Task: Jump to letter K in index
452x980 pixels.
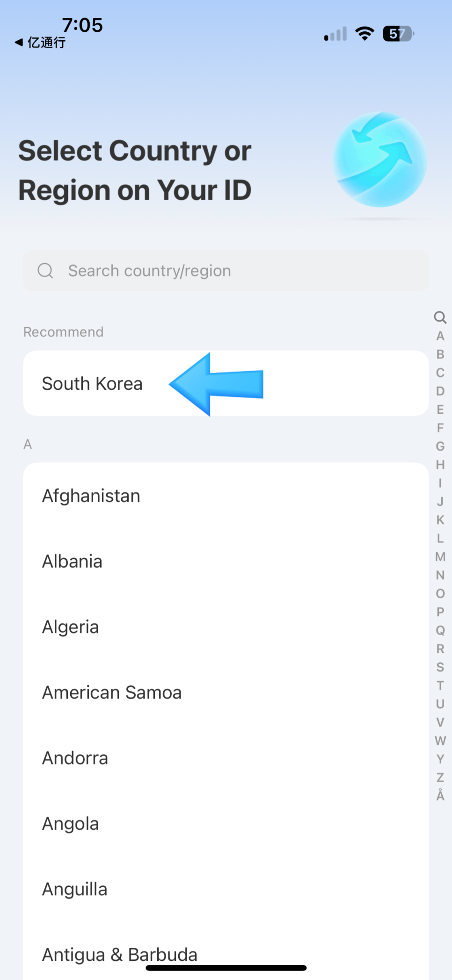Action: pos(440,520)
